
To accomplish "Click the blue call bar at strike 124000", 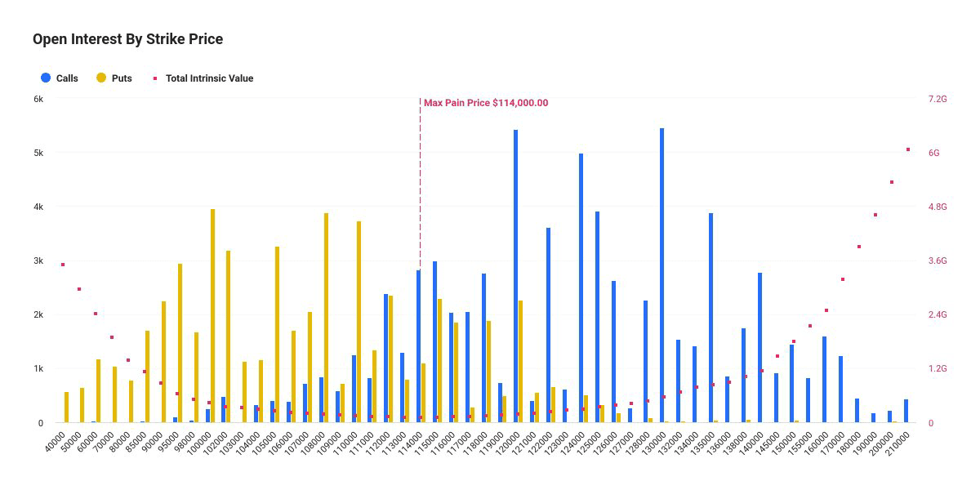I will click(x=581, y=287).
